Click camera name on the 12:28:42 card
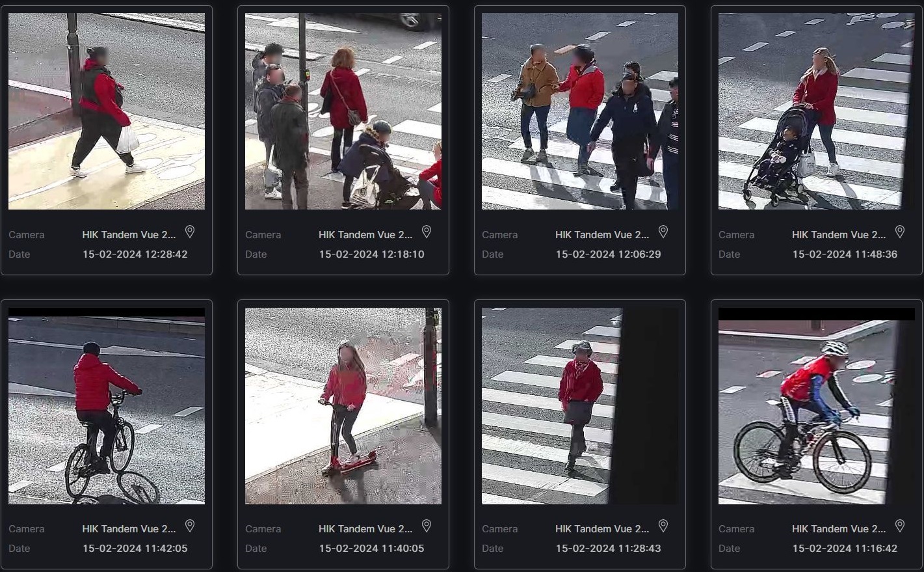Image resolution: width=924 pixels, height=572 pixels. [x=129, y=235]
